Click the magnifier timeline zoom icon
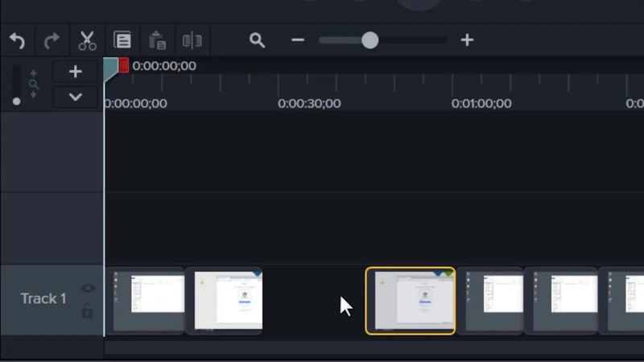This screenshot has height=362, width=644. (257, 40)
